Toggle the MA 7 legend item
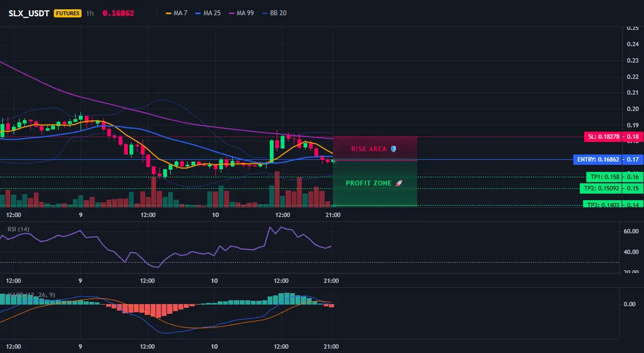 tap(177, 13)
